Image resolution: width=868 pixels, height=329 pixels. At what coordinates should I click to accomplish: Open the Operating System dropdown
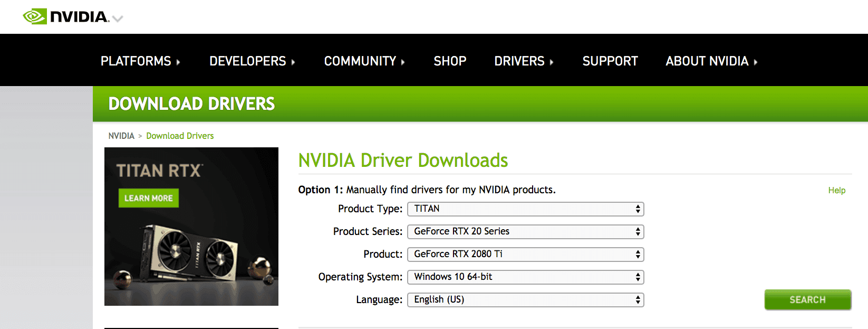point(526,277)
